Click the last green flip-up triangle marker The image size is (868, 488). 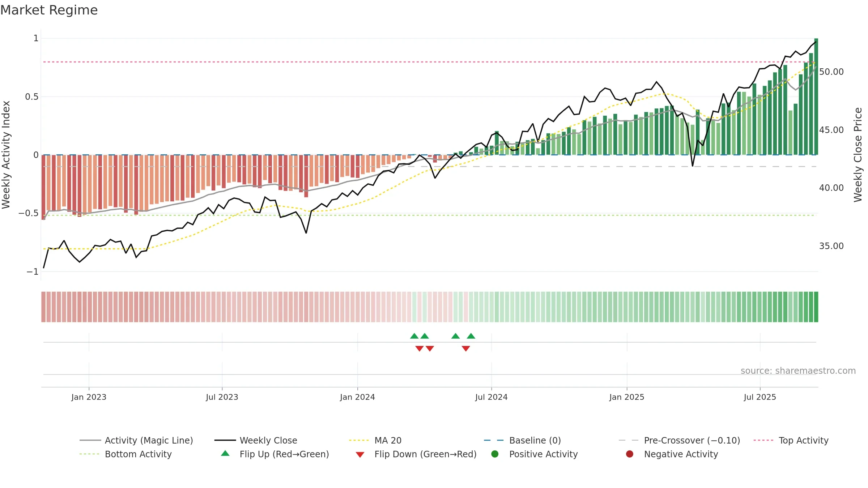(x=471, y=336)
